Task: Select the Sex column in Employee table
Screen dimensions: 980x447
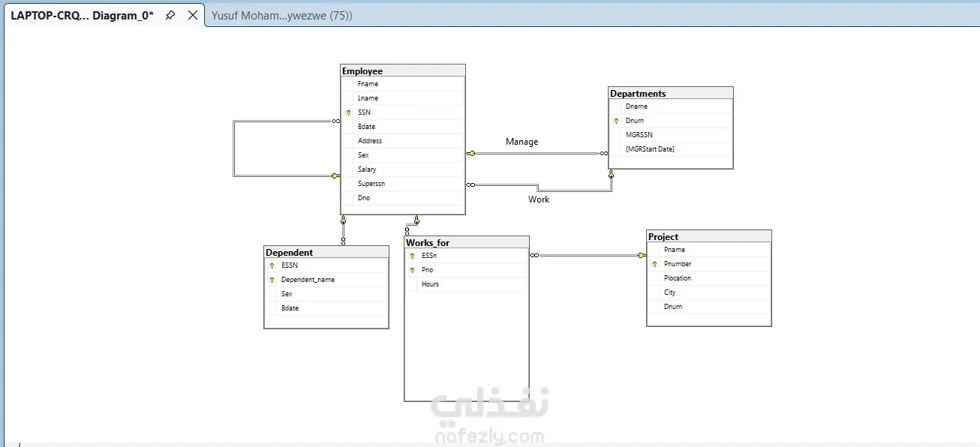Action: (x=403, y=155)
